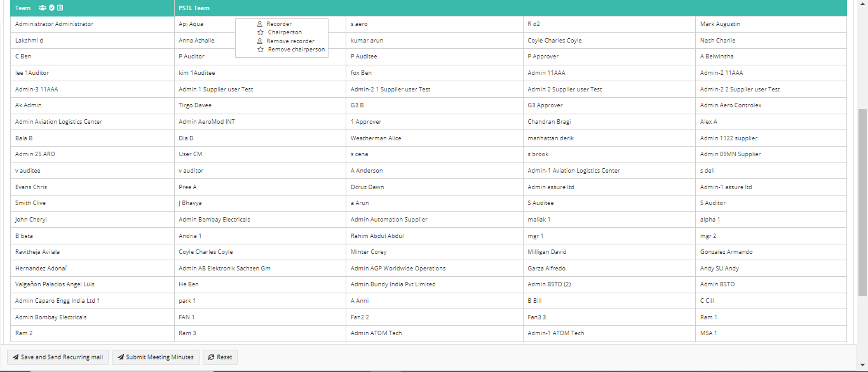Select the Ravitheja Avilala cell
Screen dimensions: 868x372
(93, 252)
